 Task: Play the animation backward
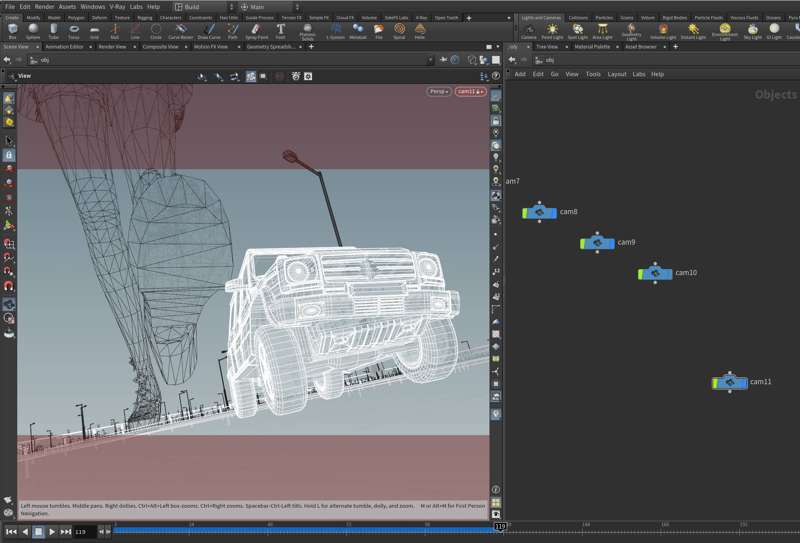(x=25, y=532)
